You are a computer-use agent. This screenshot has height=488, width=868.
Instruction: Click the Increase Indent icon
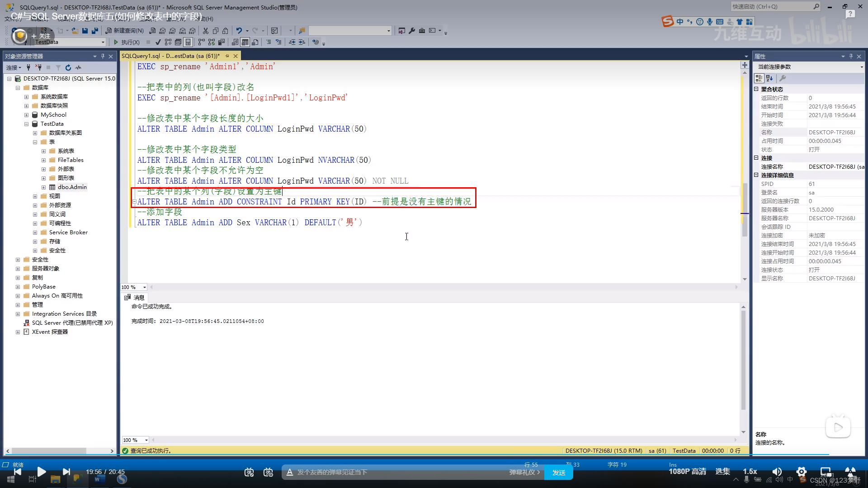pyautogui.click(x=302, y=42)
